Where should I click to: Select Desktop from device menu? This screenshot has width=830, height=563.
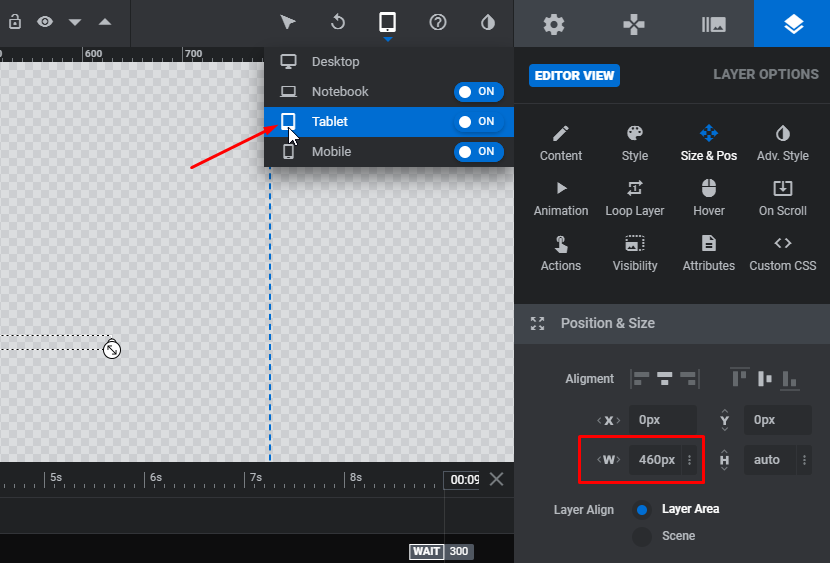pos(389,62)
